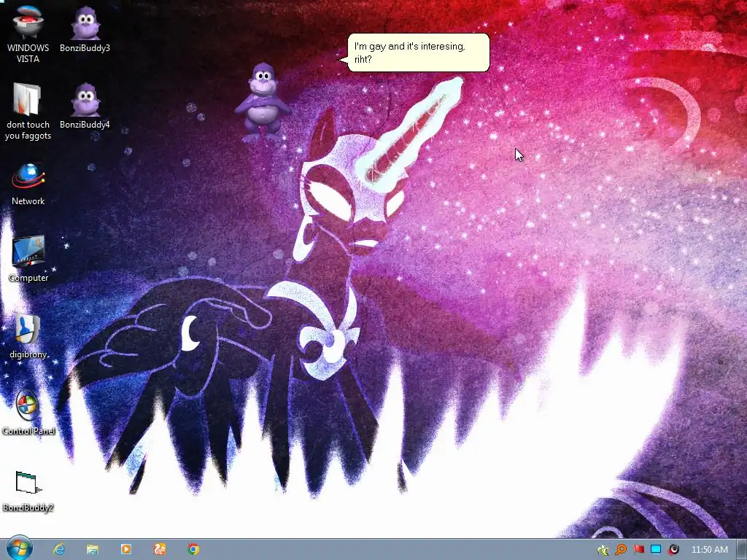Select the 'Control Panel' icon label
The image size is (747, 560).
pyautogui.click(x=28, y=431)
